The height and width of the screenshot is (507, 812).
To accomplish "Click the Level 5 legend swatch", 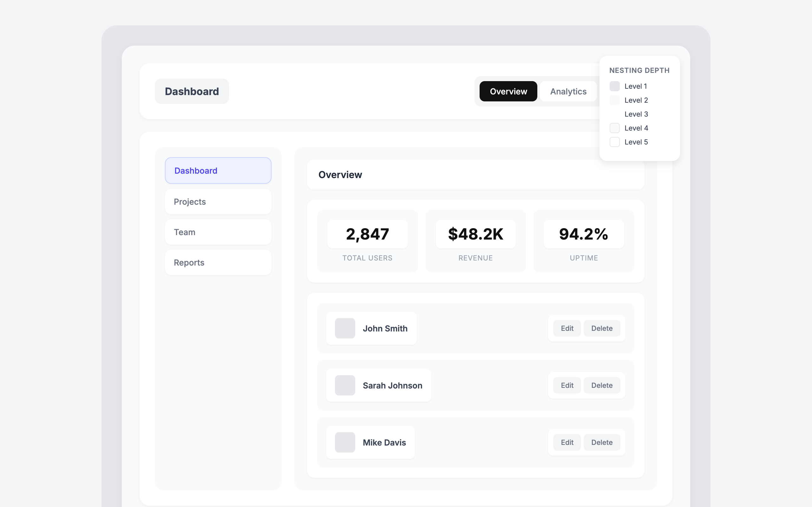I will 614,142.
